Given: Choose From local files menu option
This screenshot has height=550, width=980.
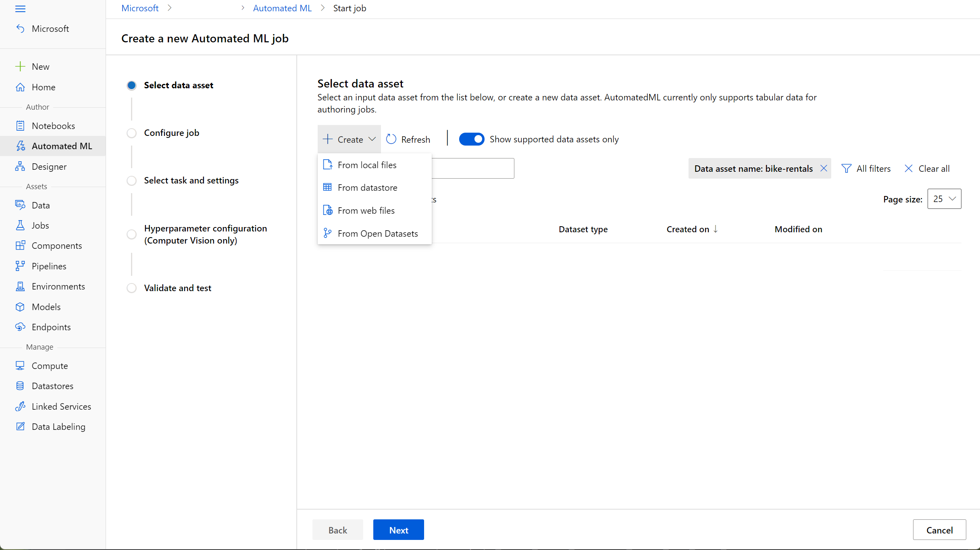Looking at the screenshot, I should pos(367,165).
